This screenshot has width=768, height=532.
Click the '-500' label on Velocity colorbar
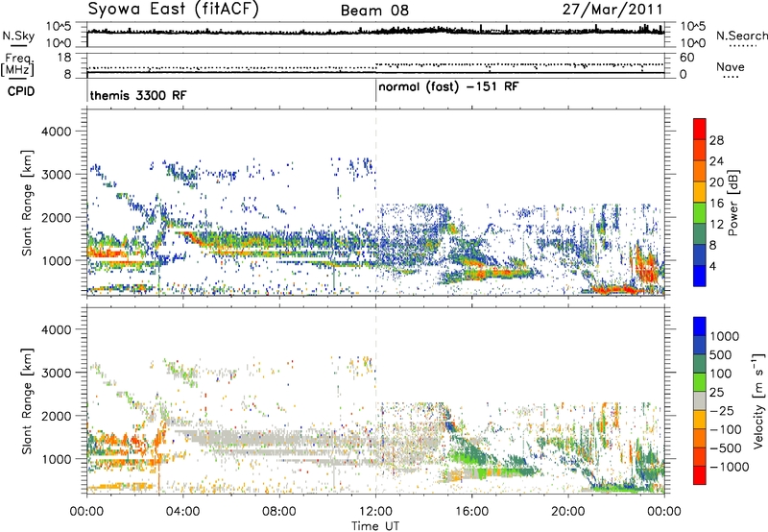728,448
